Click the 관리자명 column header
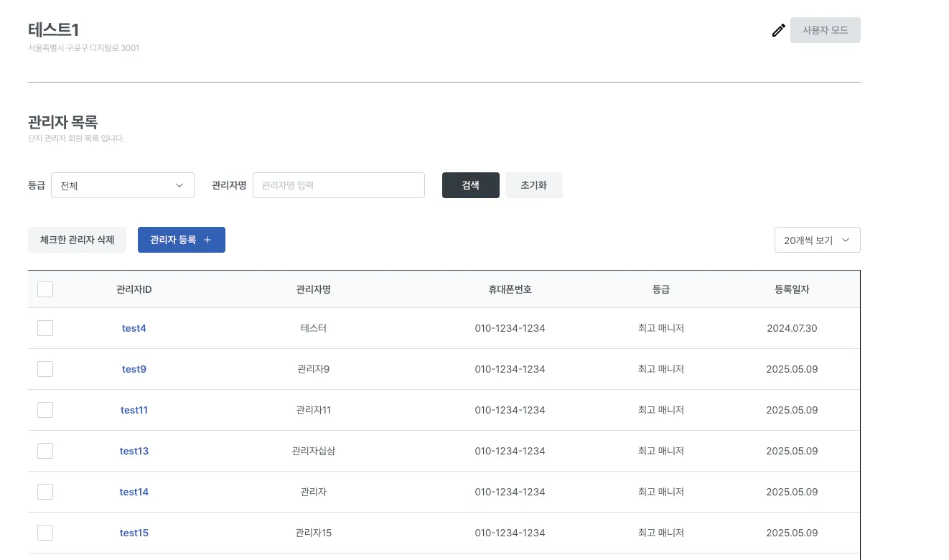The height and width of the screenshot is (560, 949). (x=314, y=289)
